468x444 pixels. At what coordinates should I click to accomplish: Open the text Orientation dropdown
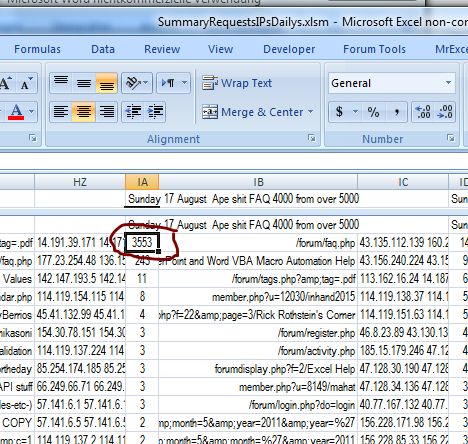click(x=137, y=83)
